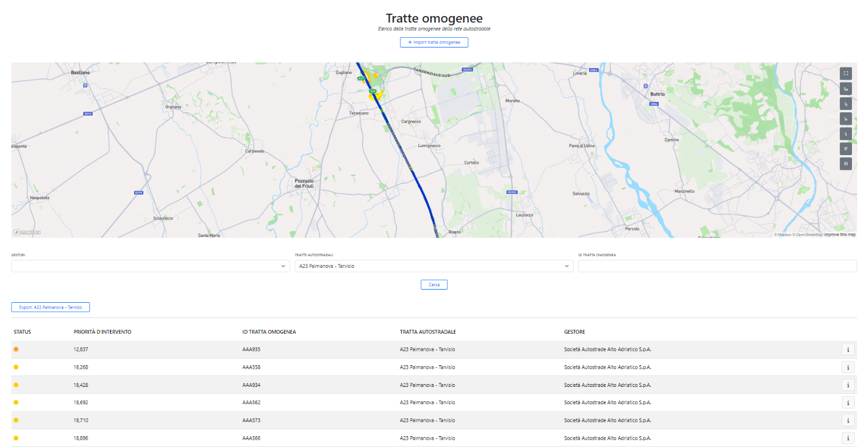
Task: Select the IM map layer button
Action: tap(846, 89)
